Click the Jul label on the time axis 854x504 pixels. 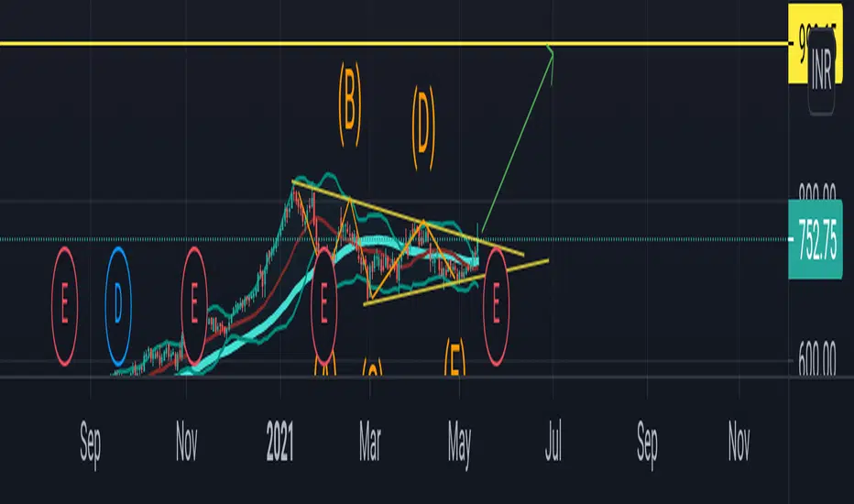[x=553, y=440]
